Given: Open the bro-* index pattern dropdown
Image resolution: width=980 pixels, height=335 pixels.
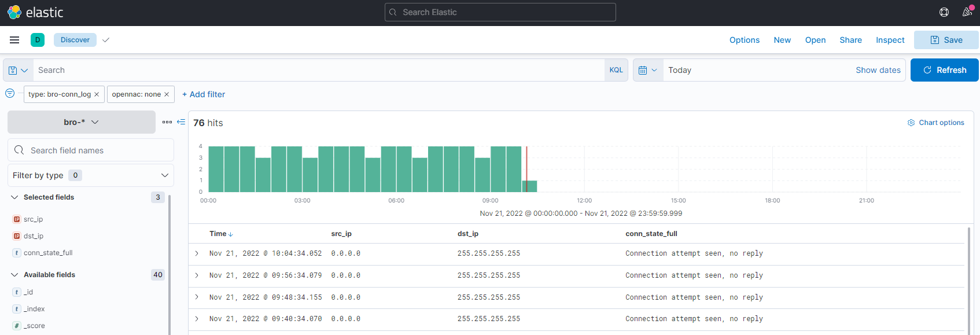Looking at the screenshot, I should click(81, 122).
